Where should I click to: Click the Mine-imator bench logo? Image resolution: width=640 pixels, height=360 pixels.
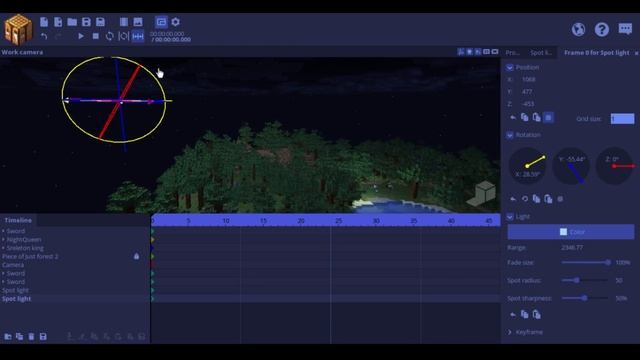click(18, 29)
